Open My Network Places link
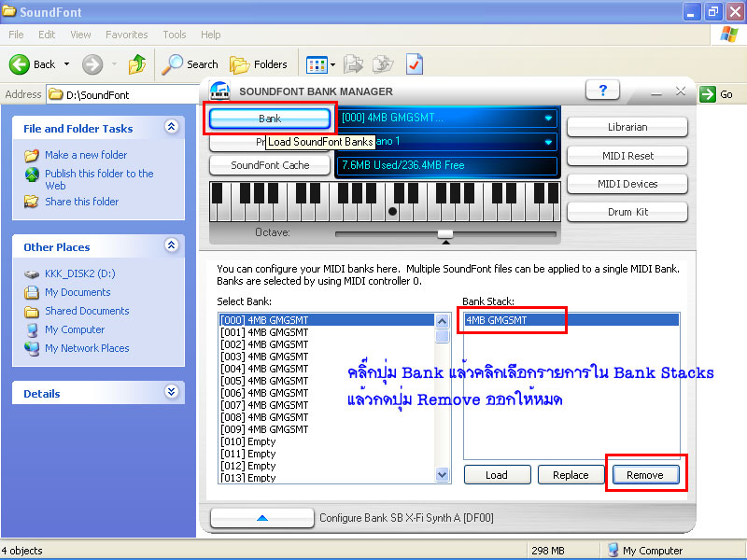Viewport: 747px width, 560px height. 87,348
